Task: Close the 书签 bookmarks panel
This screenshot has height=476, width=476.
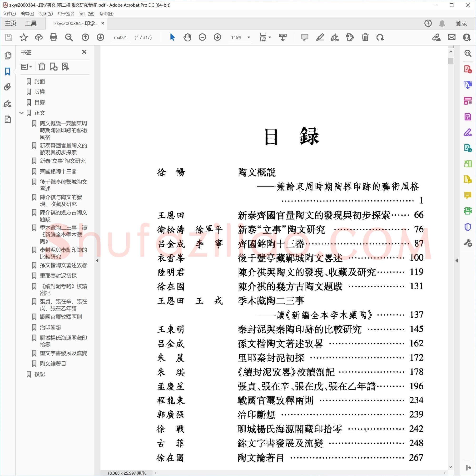Action: point(84,52)
